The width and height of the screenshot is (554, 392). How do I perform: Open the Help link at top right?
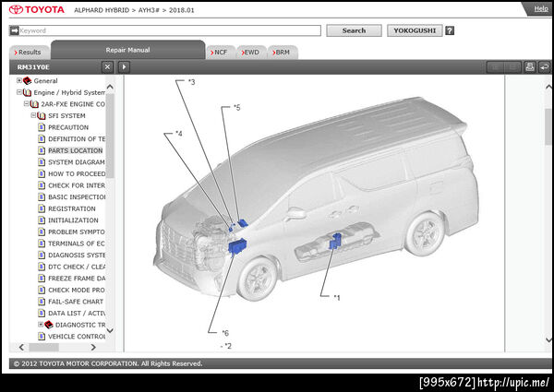point(541,8)
